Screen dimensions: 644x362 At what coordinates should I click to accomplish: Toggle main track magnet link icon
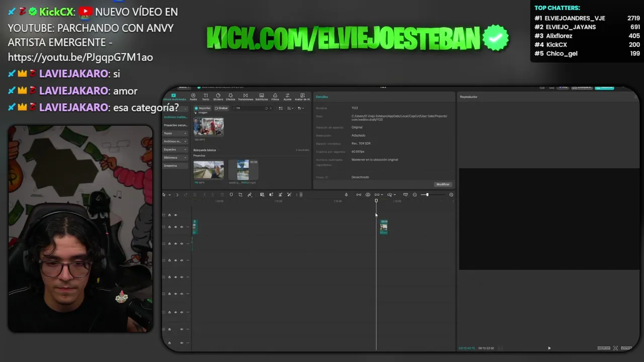(x=358, y=195)
